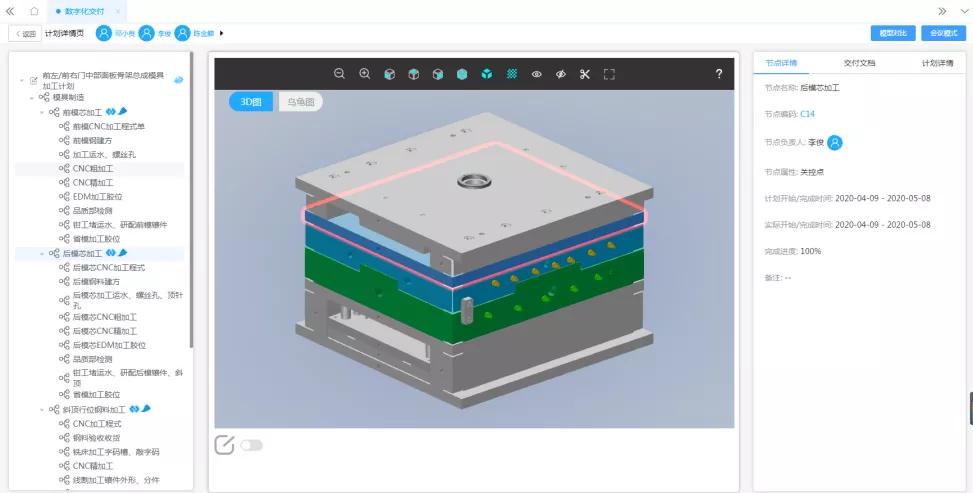Select the 后模芯EDM加工胶位 tree item
Viewport: 973px width, 493px height.
tap(109, 345)
